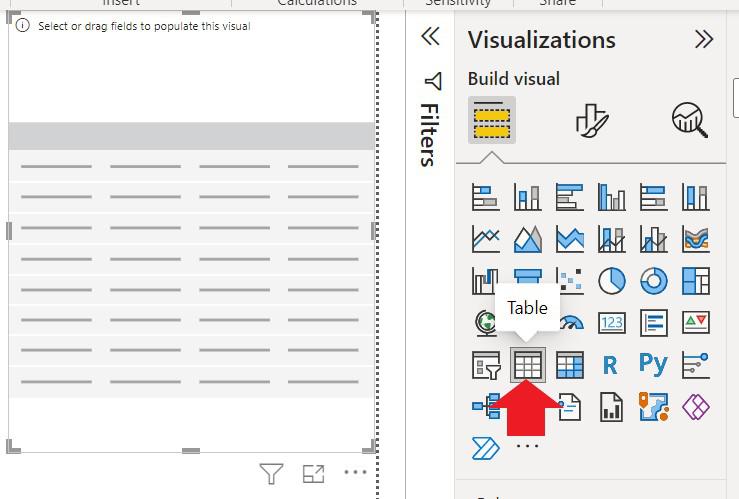Viewport: 739px width, 499px height.
Task: Select the Smart narrative visual
Action: (570, 407)
